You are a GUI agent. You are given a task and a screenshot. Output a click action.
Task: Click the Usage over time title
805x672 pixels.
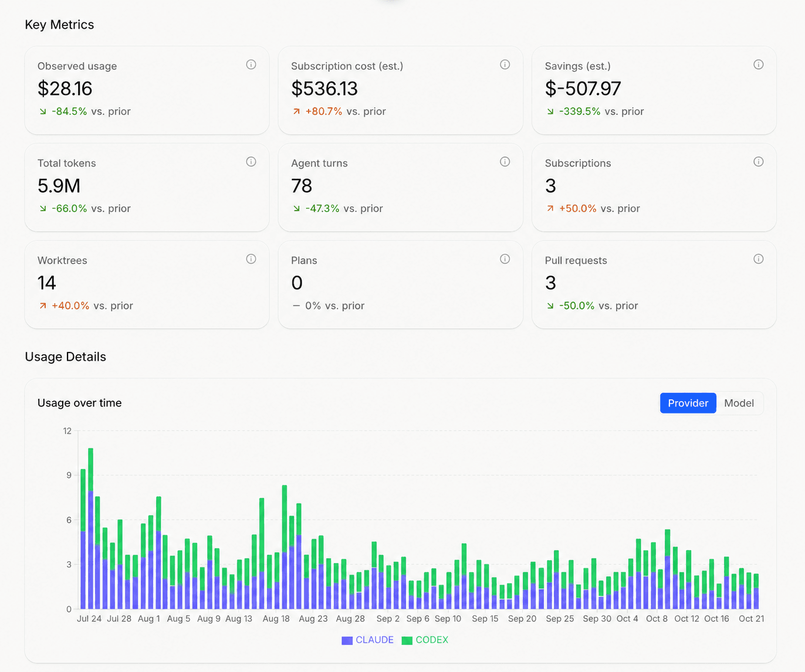[x=80, y=403]
